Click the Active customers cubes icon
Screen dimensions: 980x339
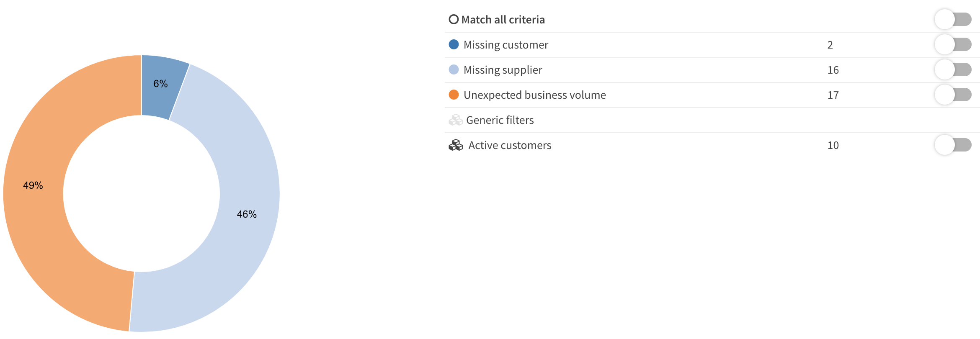(456, 145)
